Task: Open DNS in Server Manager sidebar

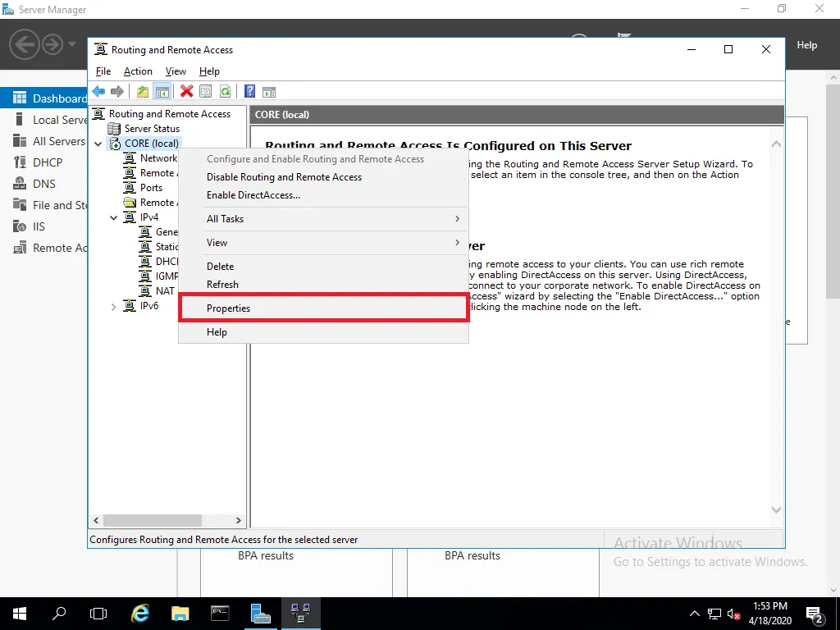Action: click(x=44, y=184)
